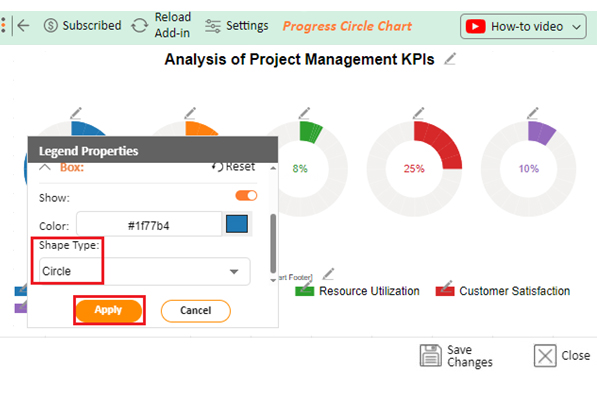Click the pencil above the green circle
597x393 pixels.
click(x=304, y=113)
